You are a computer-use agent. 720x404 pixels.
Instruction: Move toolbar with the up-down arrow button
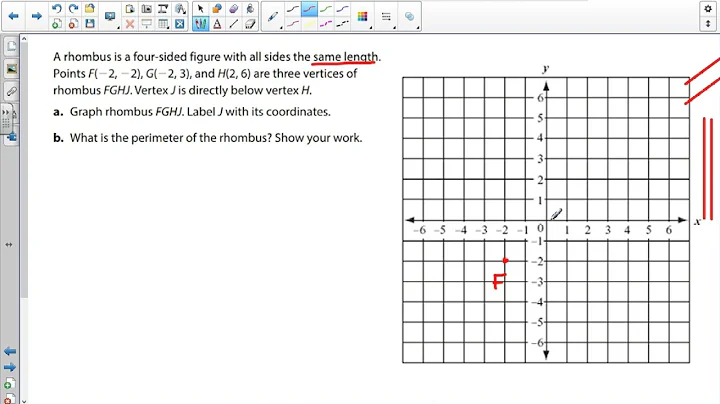tap(708, 24)
